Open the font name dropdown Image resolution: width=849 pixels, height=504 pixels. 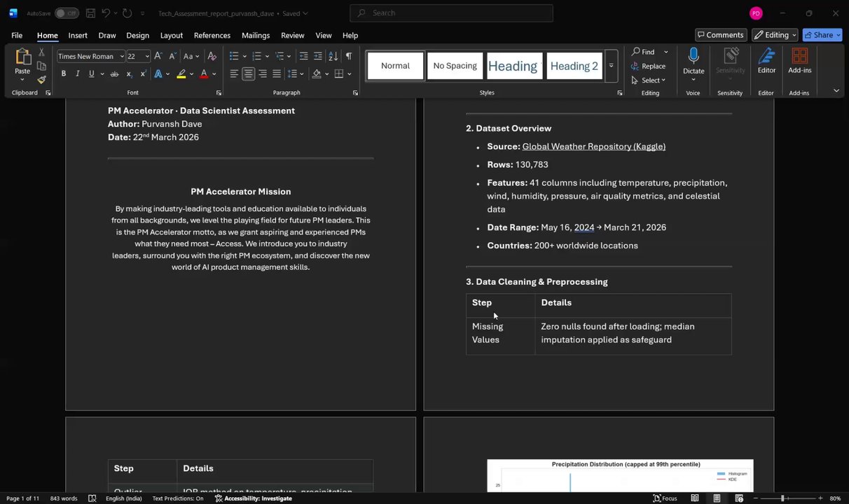click(x=121, y=56)
